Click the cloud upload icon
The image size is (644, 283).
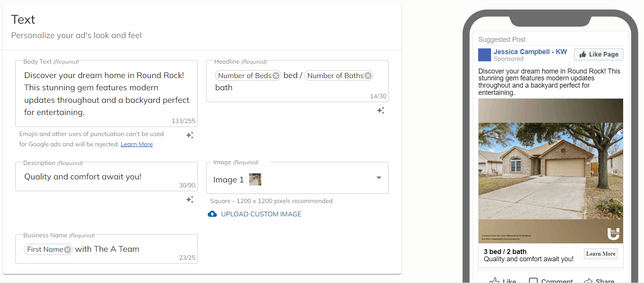pyautogui.click(x=212, y=214)
